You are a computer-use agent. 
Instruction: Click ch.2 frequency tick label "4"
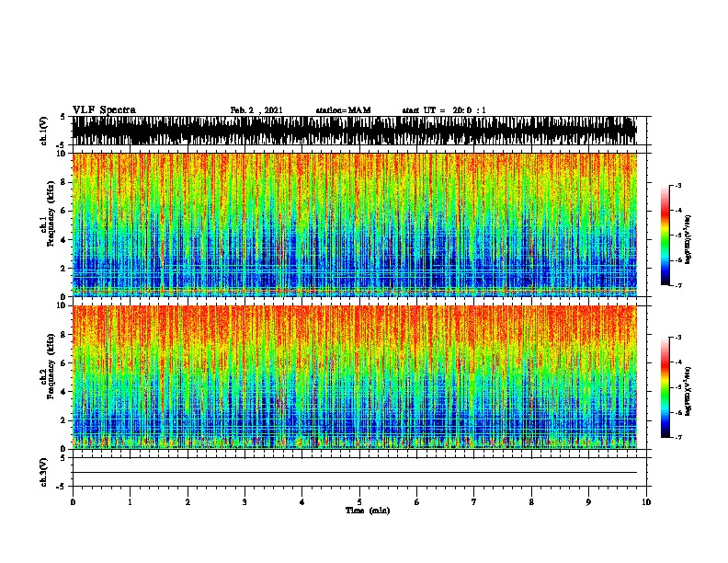[63, 392]
